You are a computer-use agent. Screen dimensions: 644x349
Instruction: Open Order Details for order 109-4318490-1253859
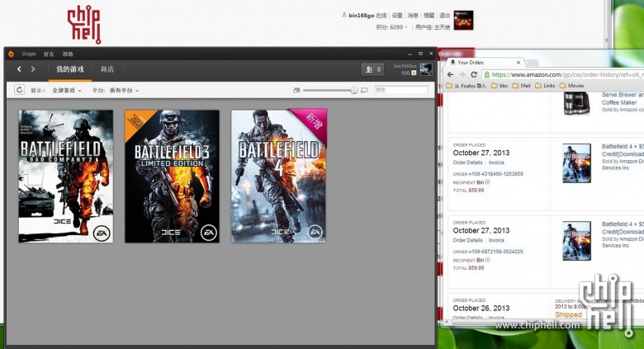[x=467, y=163]
